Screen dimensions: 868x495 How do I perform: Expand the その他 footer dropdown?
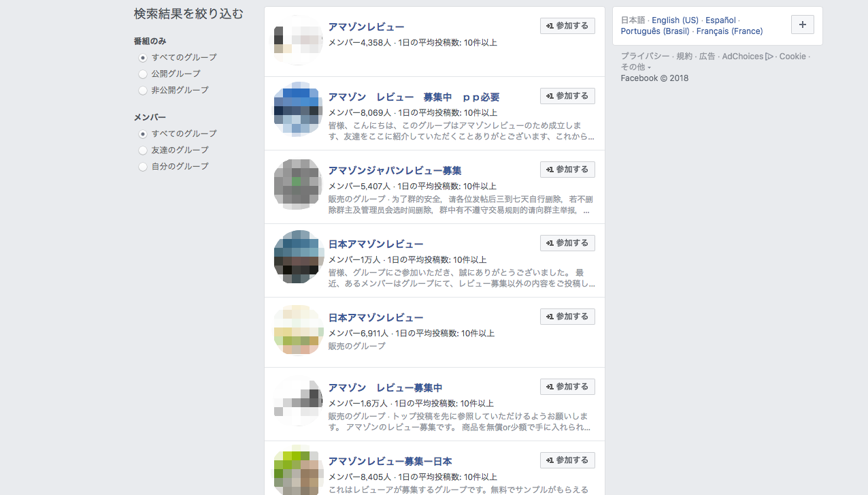pos(635,67)
